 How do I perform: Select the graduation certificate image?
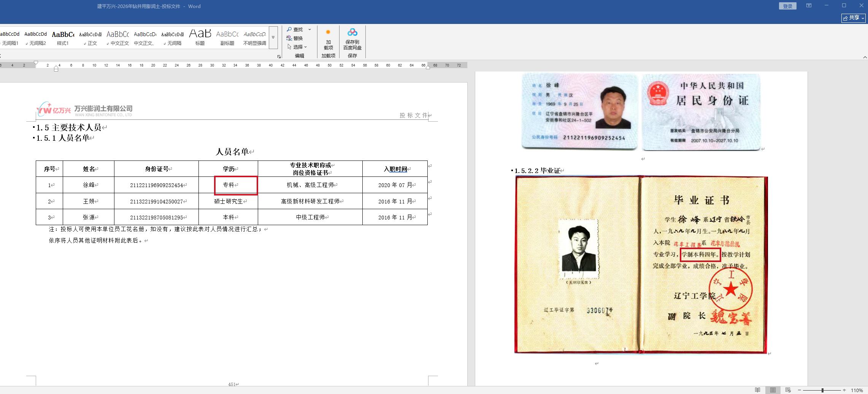tap(641, 265)
